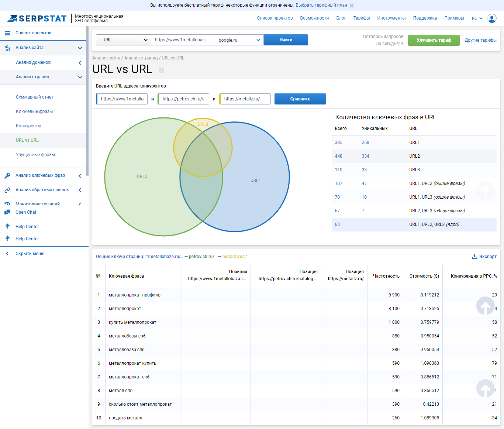
Task: Click the Конкуренция в PPC, % column header
Action: point(474,276)
